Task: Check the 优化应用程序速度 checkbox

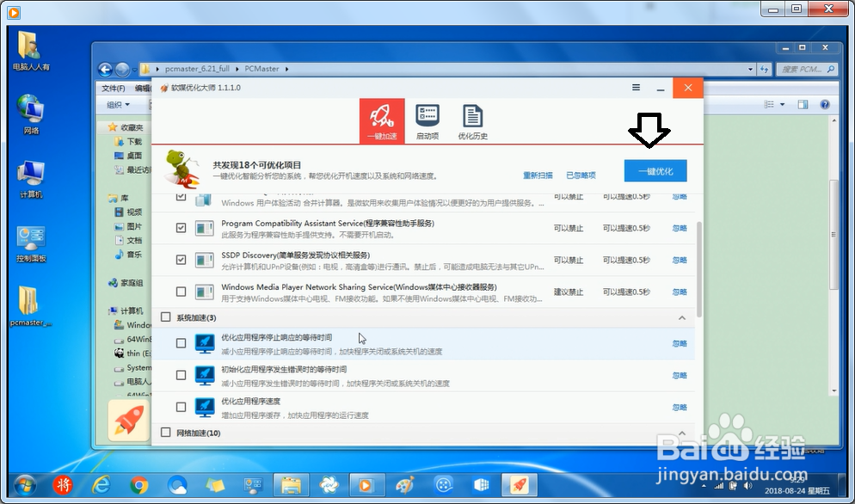Action: click(x=181, y=407)
